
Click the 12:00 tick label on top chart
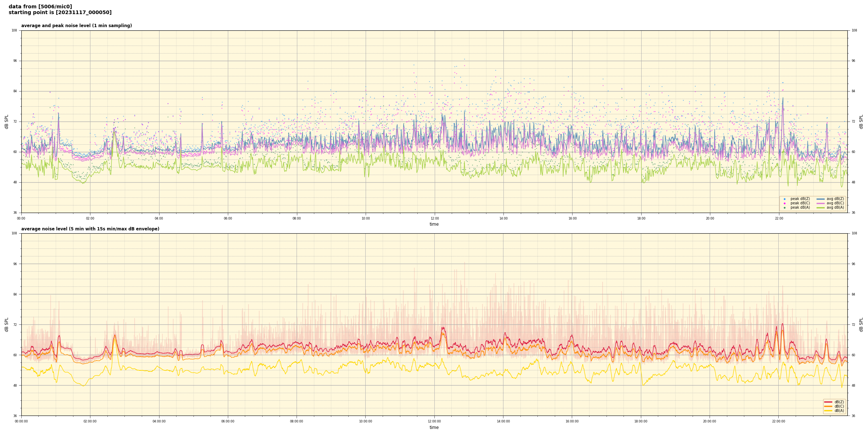point(434,218)
